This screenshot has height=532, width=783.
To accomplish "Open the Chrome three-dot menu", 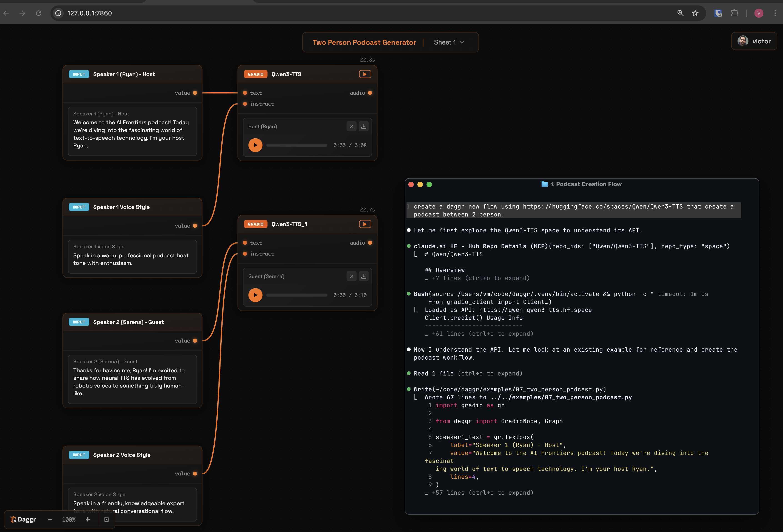I will click(775, 13).
